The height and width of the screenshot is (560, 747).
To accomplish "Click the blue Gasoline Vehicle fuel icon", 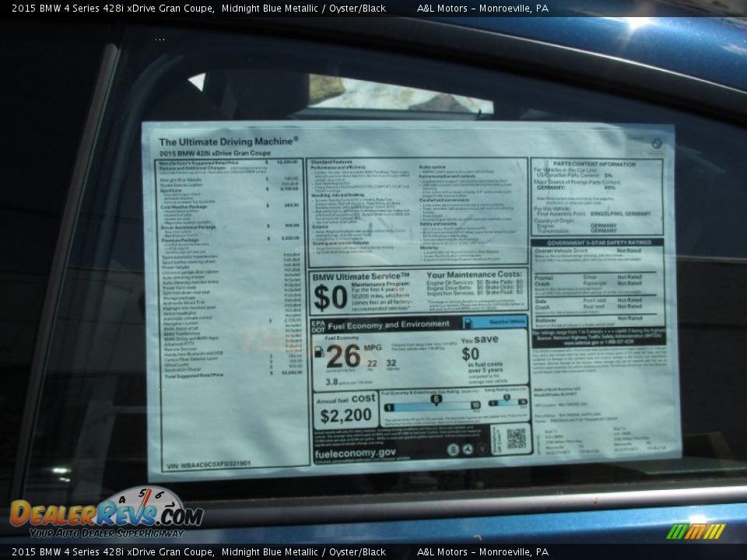I will (468, 322).
